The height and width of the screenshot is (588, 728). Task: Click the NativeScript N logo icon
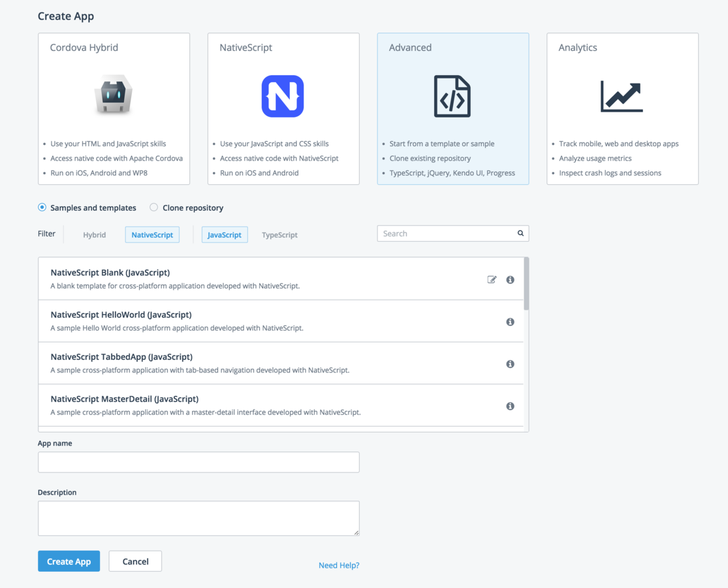(x=283, y=96)
